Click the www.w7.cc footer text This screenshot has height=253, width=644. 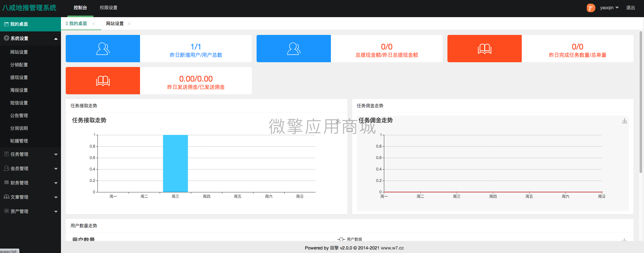coord(392,248)
